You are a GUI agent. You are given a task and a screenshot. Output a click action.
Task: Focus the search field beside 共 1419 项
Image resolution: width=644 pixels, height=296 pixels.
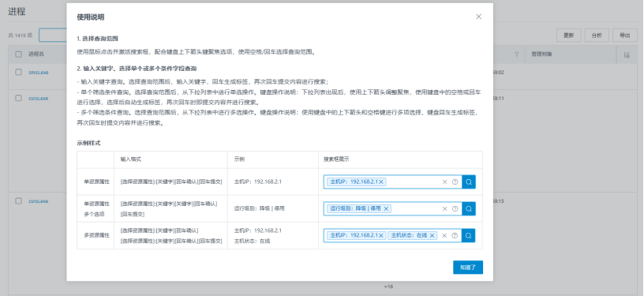[53, 36]
